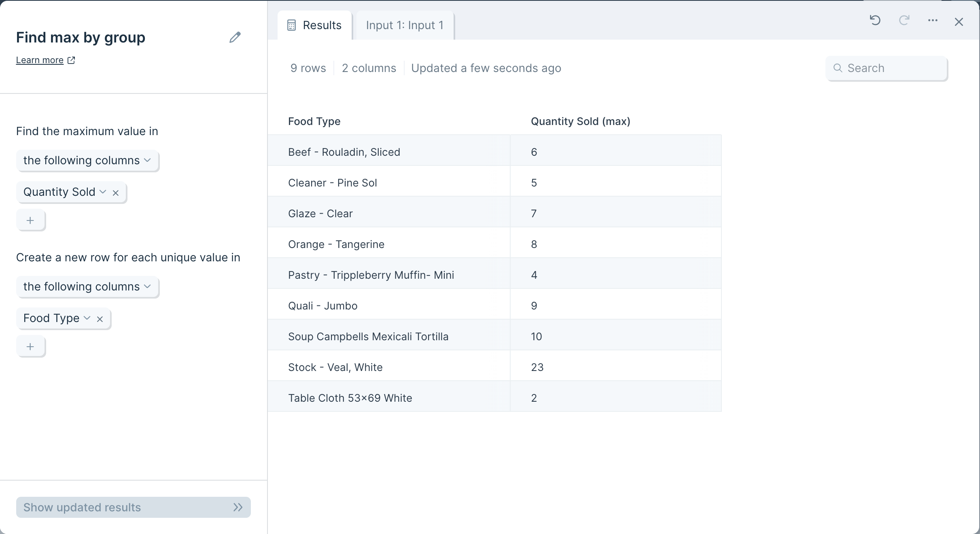This screenshot has width=980, height=534.
Task: Click the undo arrow icon
Action: pos(875,20)
